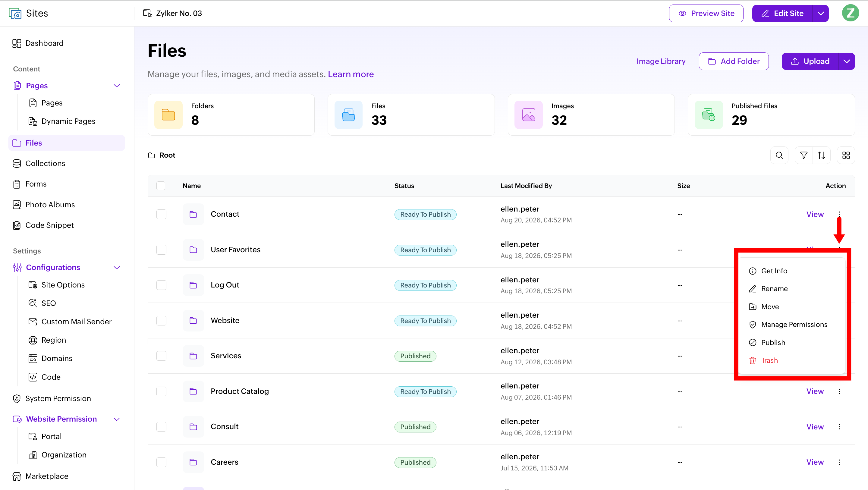
Task: Check the Services row checkbox
Action: click(x=162, y=356)
